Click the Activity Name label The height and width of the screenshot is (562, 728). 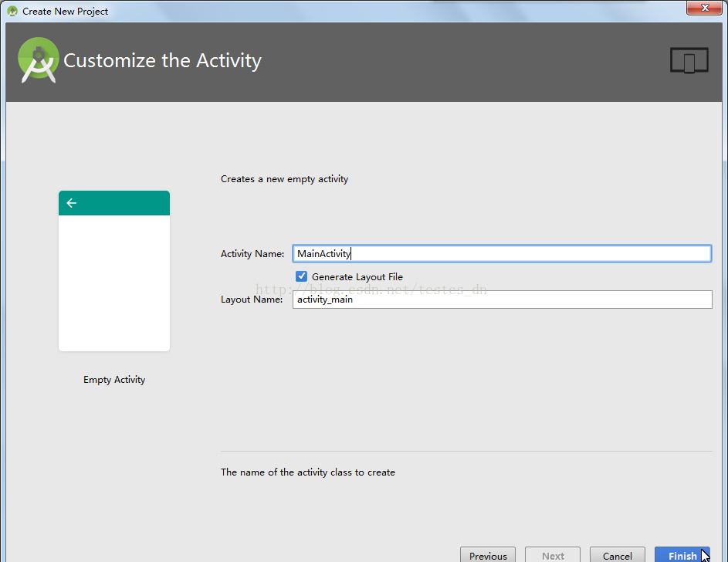coord(252,254)
